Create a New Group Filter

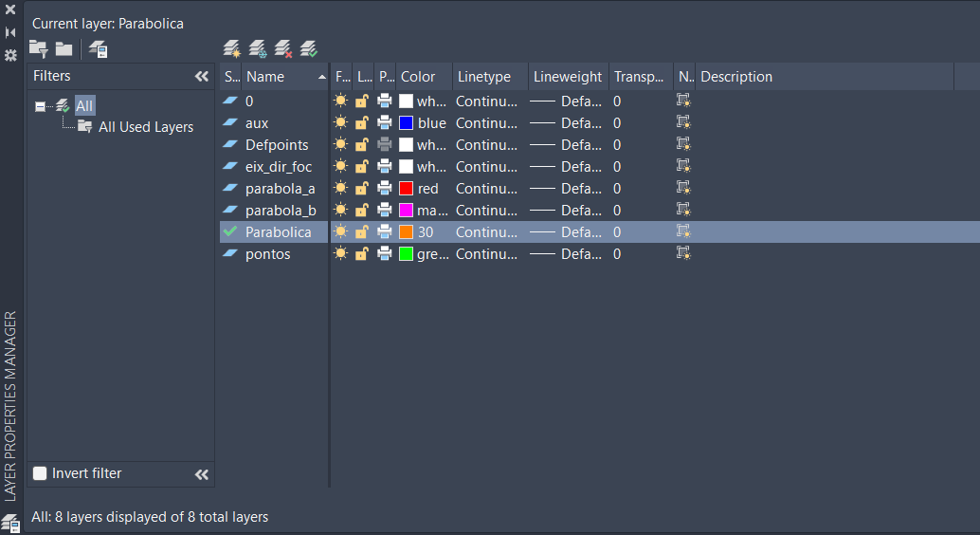coord(64,48)
